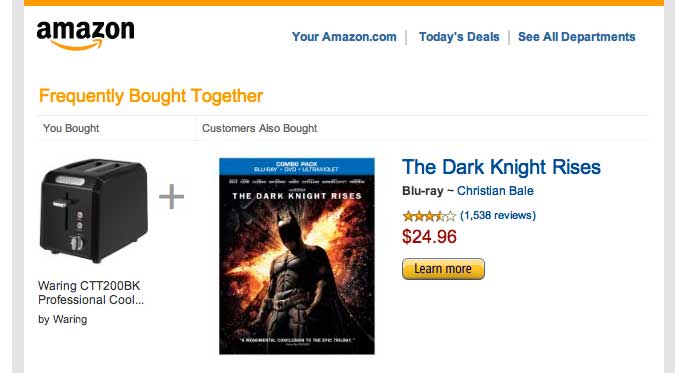Viewport: 675px width, 373px height.
Task: Select the You Bought column label
Action: [x=71, y=128]
